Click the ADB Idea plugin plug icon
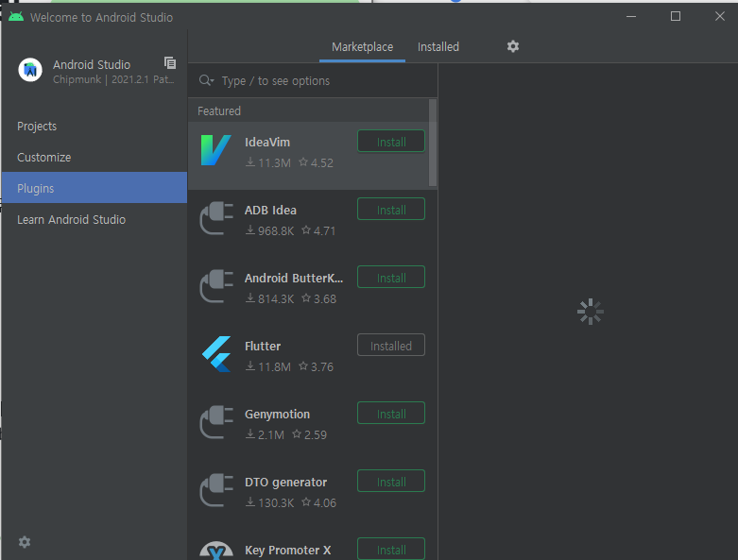 coord(216,218)
